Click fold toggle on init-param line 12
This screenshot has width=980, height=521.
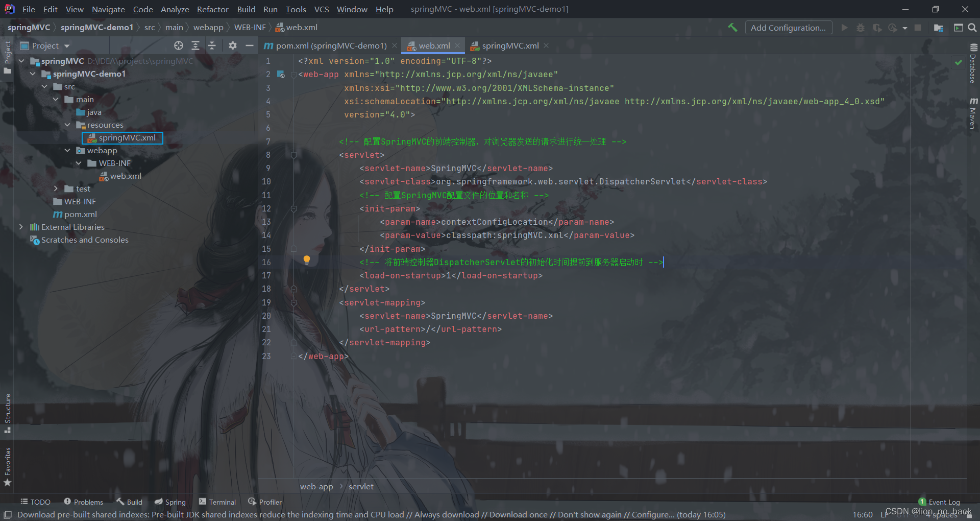coord(293,208)
